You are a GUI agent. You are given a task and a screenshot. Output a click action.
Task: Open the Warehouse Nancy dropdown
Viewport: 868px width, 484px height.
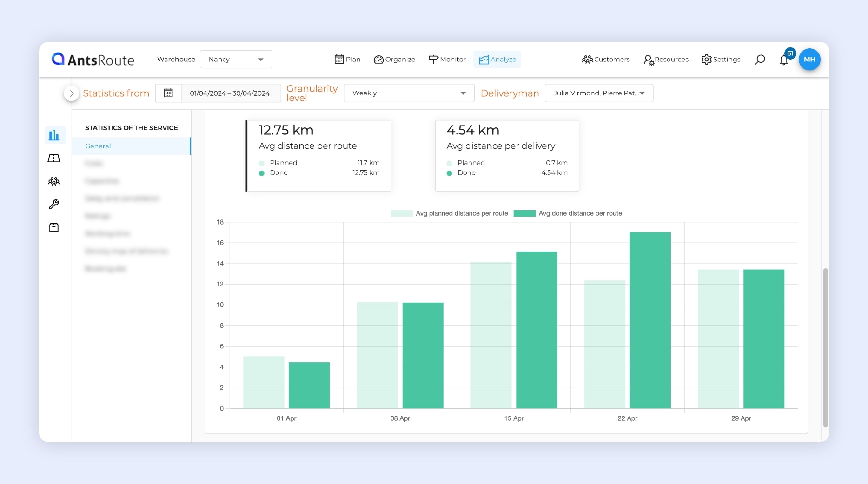click(236, 60)
